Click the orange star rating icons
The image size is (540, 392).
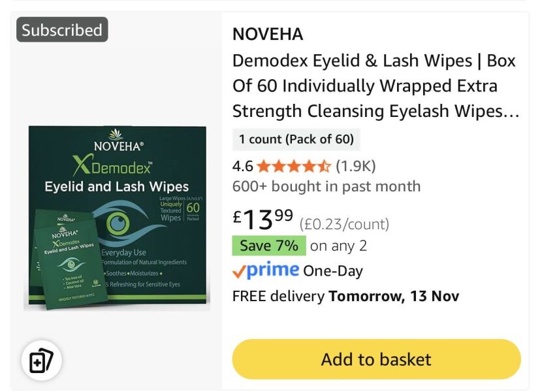click(294, 166)
